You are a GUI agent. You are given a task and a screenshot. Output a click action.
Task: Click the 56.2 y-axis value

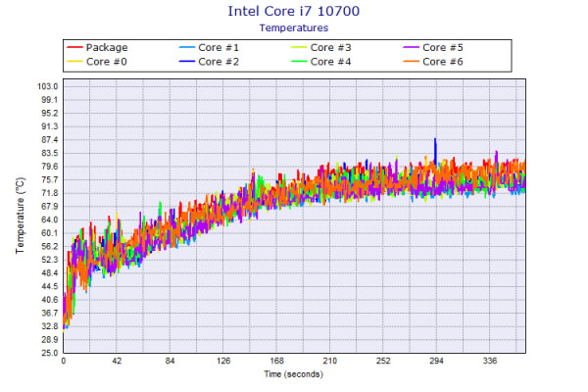(50, 246)
